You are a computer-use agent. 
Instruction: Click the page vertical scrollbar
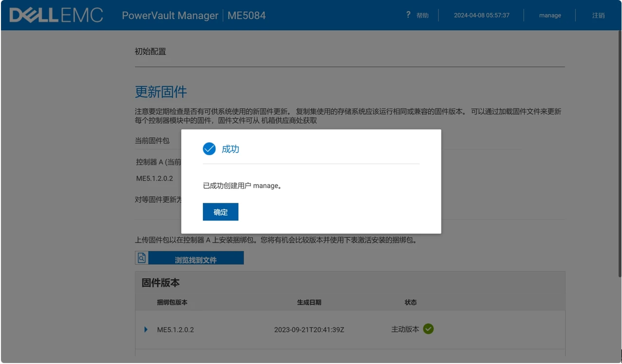[x=619, y=155]
